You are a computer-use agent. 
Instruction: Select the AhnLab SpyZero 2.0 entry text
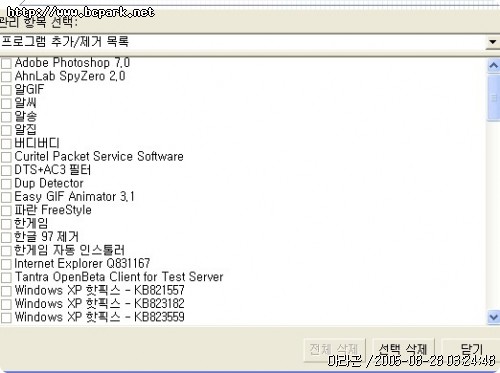(70, 76)
